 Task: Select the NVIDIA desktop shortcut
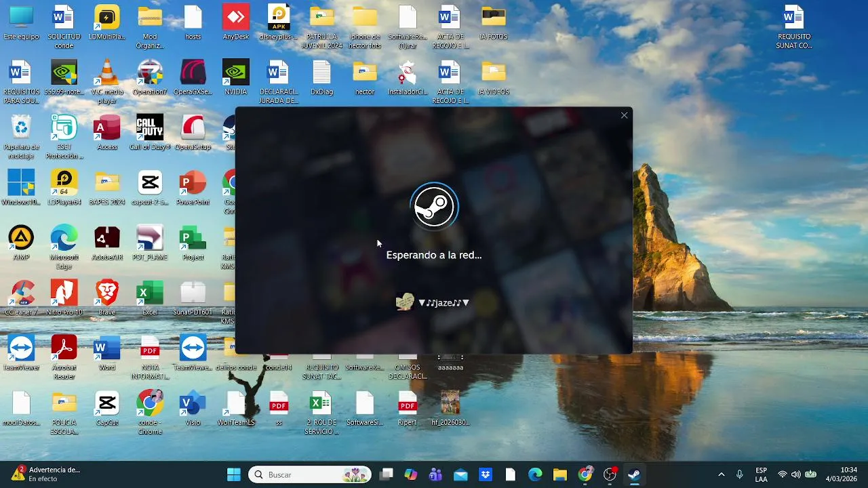[x=236, y=78]
